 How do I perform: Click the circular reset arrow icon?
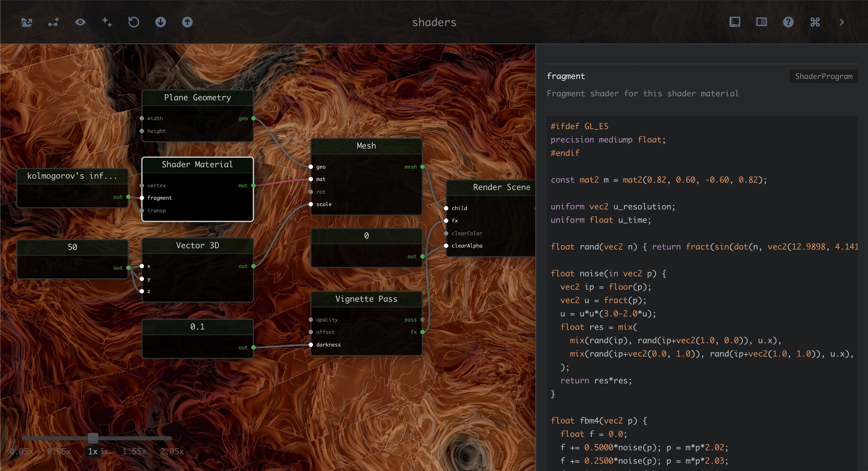134,22
